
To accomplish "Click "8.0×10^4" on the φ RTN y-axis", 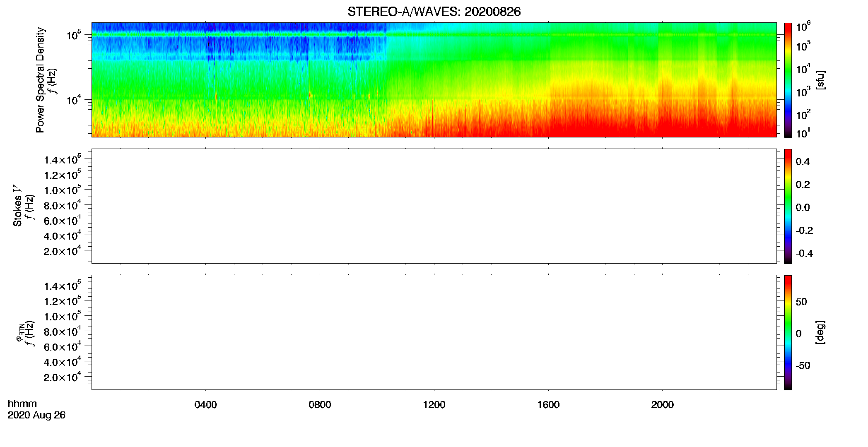I will [x=63, y=332].
